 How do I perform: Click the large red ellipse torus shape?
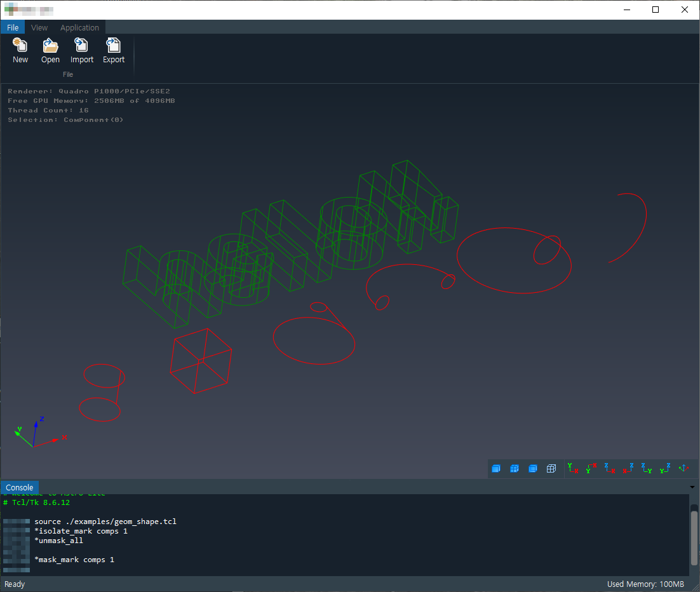tap(514, 260)
